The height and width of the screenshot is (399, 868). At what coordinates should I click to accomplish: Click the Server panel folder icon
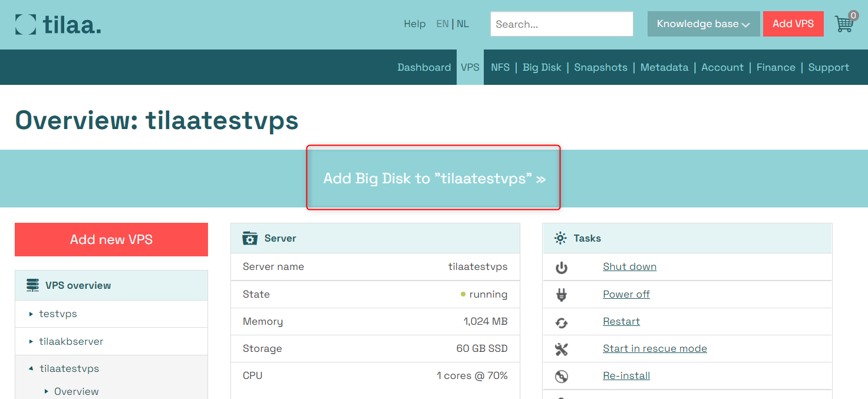point(250,238)
